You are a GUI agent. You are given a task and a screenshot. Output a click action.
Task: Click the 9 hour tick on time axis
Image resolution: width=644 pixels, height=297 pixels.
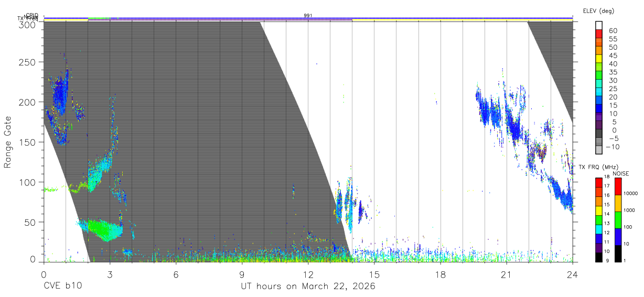point(242,274)
